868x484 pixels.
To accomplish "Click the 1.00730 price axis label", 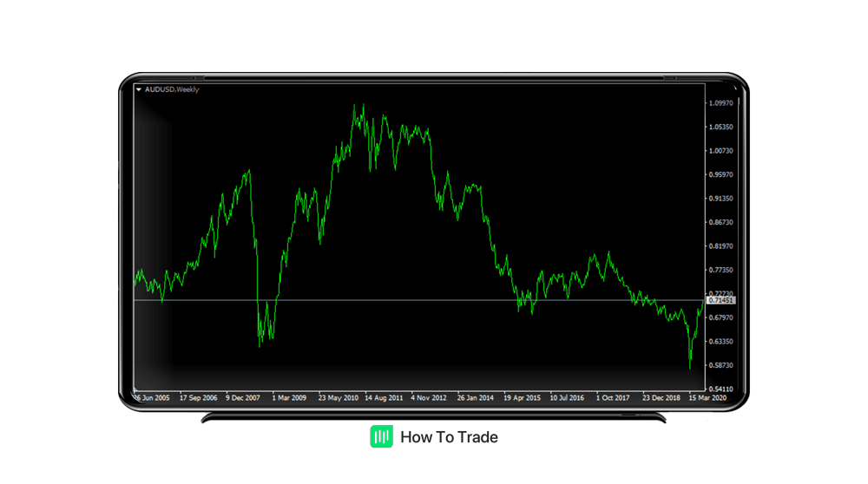I will [x=721, y=151].
